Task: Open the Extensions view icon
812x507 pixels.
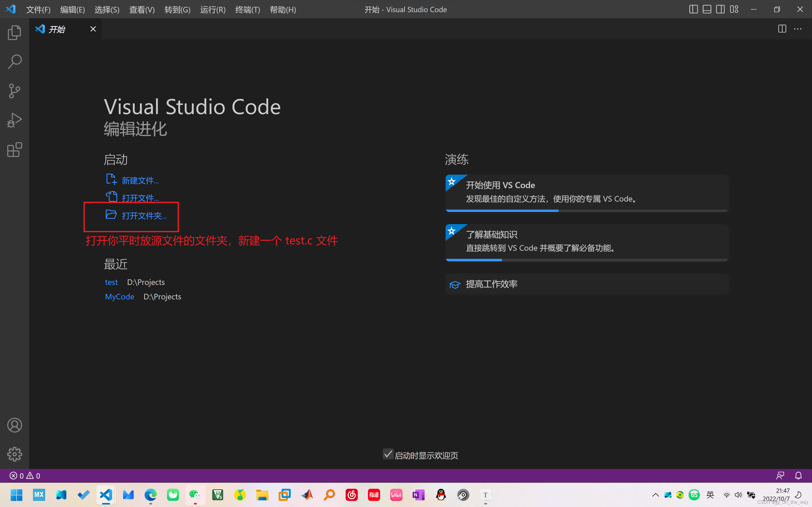Action: (x=14, y=150)
